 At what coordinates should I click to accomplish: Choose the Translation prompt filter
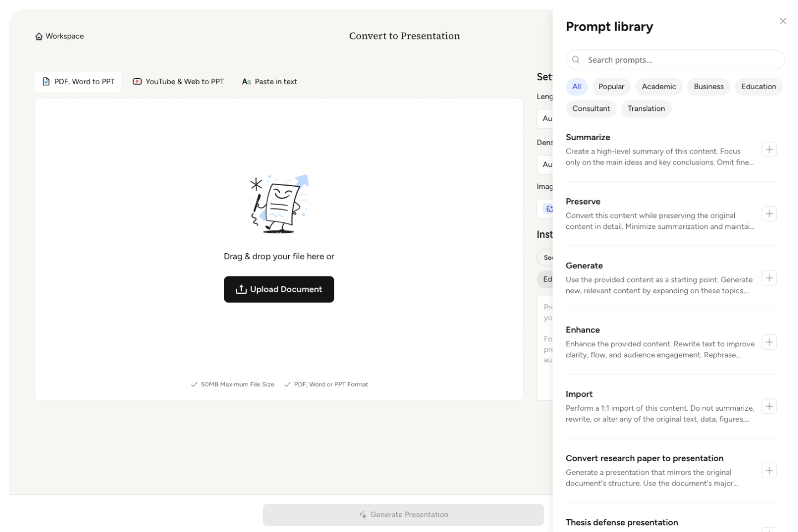[646, 109]
